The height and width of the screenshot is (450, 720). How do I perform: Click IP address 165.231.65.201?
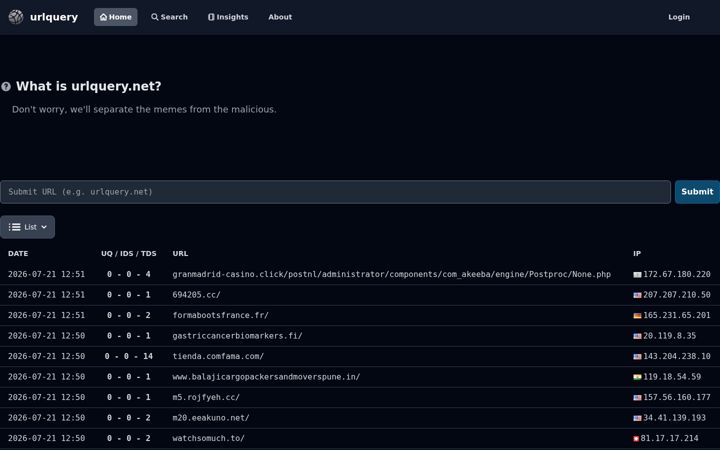point(677,315)
